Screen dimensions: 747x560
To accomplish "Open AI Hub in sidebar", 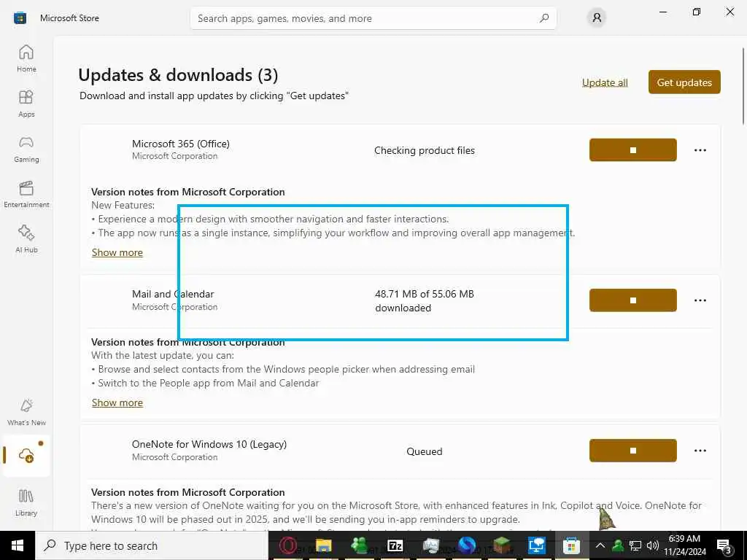I will point(26,239).
